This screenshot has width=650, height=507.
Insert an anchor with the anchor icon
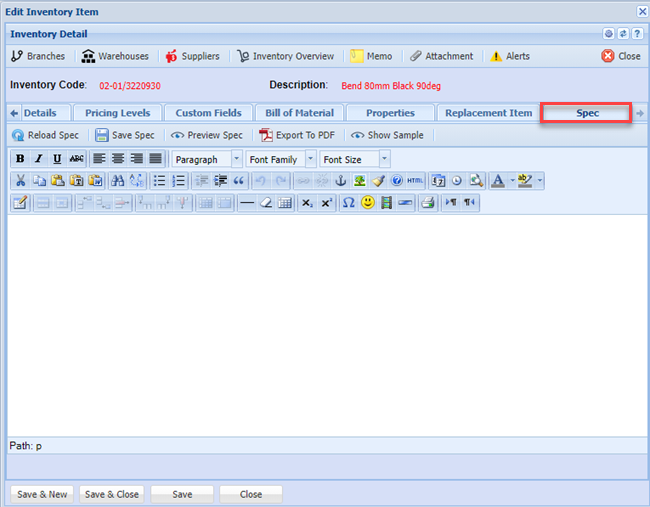(338, 181)
